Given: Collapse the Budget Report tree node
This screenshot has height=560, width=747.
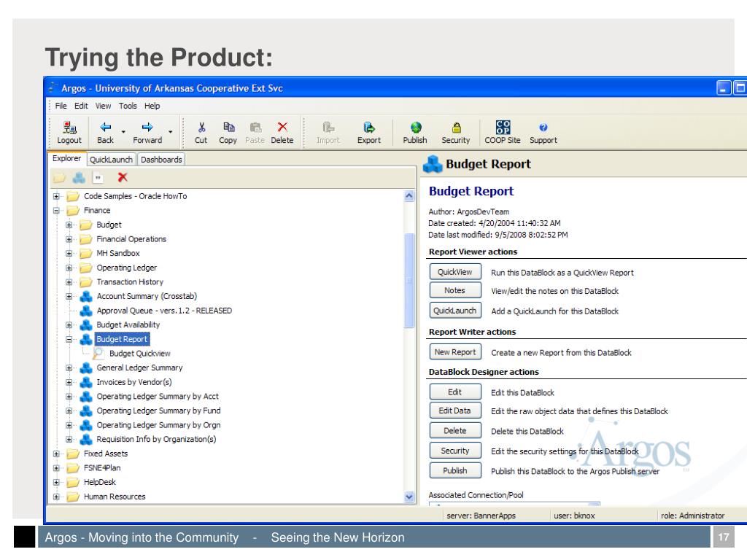Looking at the screenshot, I should point(69,339).
